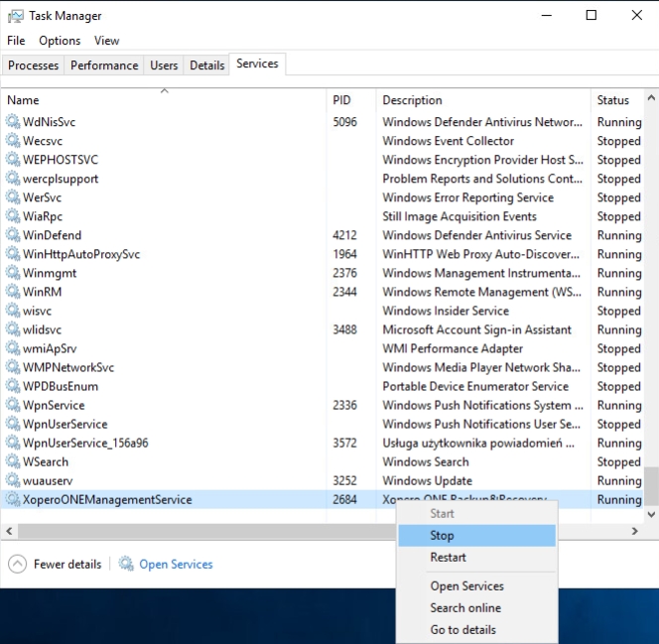
Task: Choose Stop in the context menu
Action: tap(443, 536)
